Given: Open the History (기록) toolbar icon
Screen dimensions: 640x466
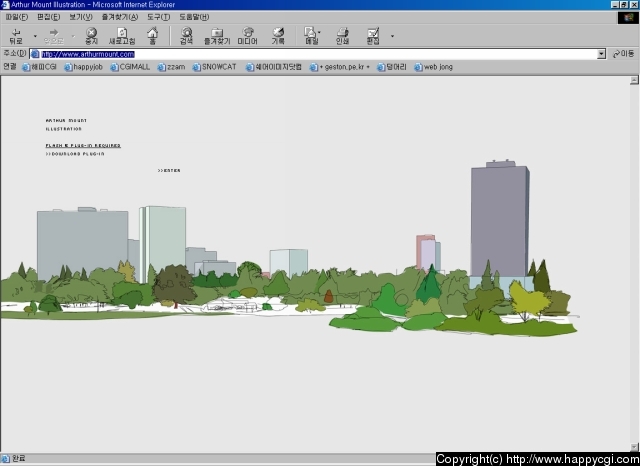Looking at the screenshot, I should click(278, 36).
